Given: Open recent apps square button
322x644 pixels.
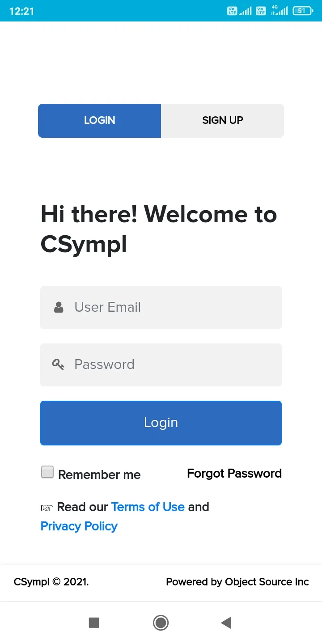Looking at the screenshot, I should point(94,623).
